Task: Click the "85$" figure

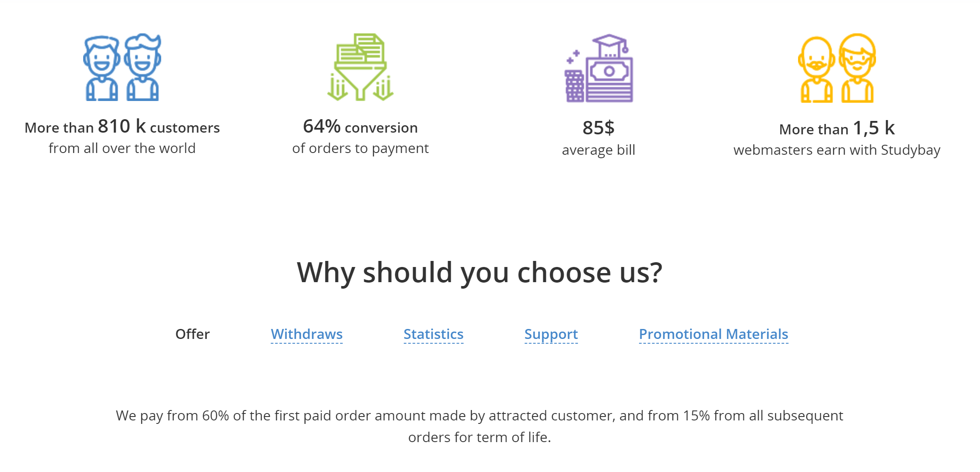Action: point(598,128)
